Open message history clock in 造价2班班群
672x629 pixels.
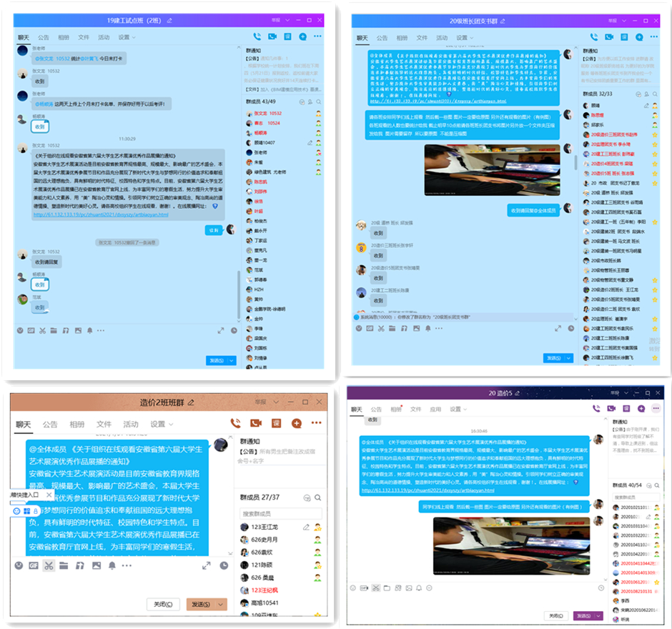coord(225,565)
